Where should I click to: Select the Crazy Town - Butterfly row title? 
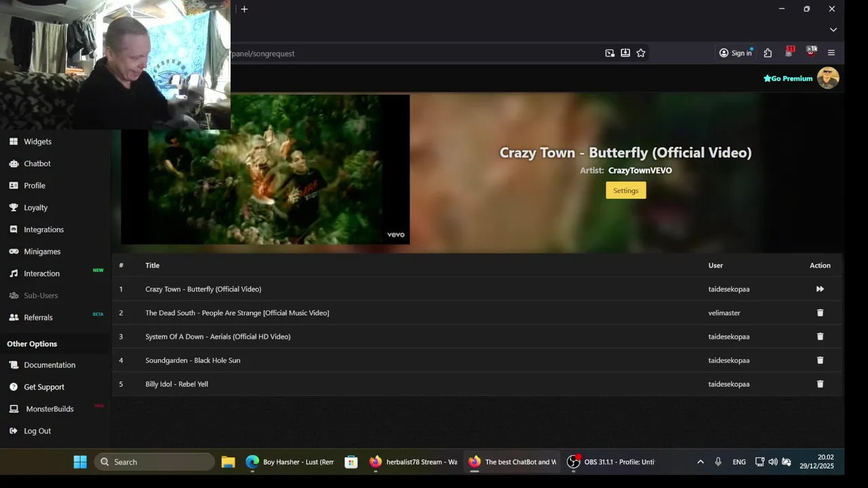(203, 289)
